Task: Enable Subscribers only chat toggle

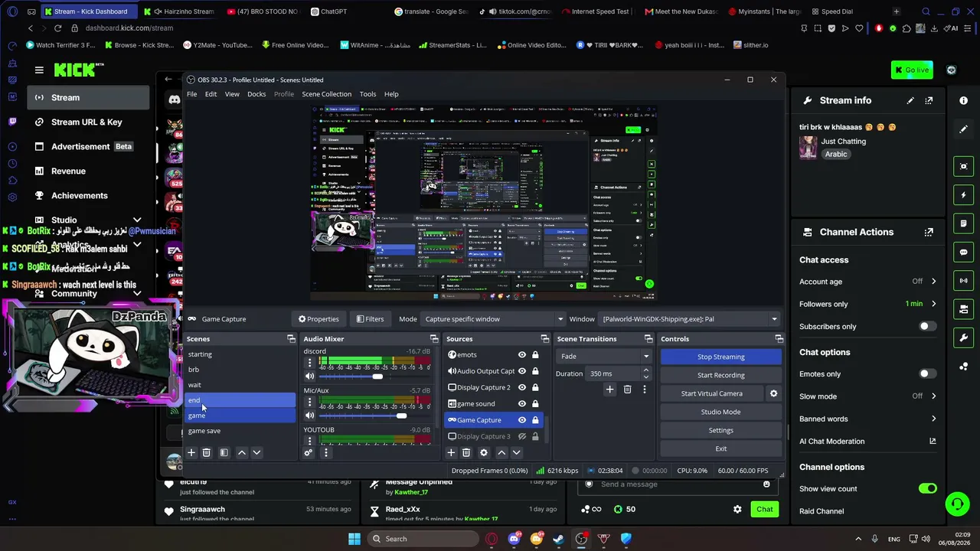Action: tap(927, 326)
